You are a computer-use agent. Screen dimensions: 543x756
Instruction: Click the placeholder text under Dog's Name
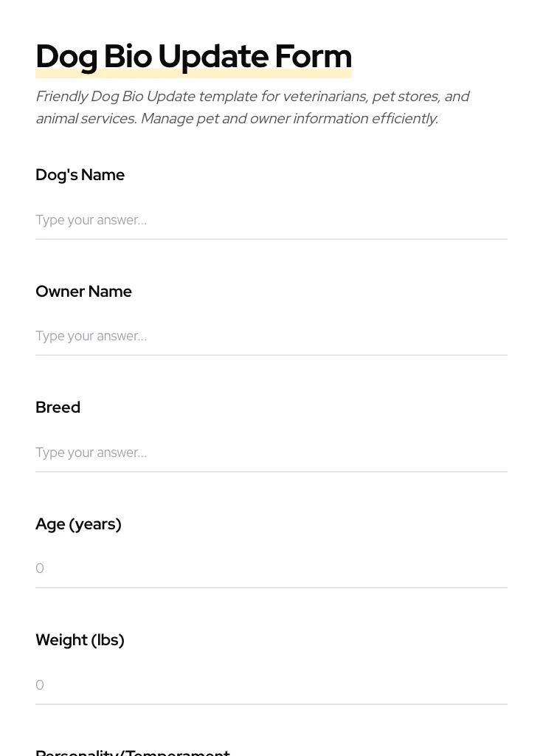91,220
